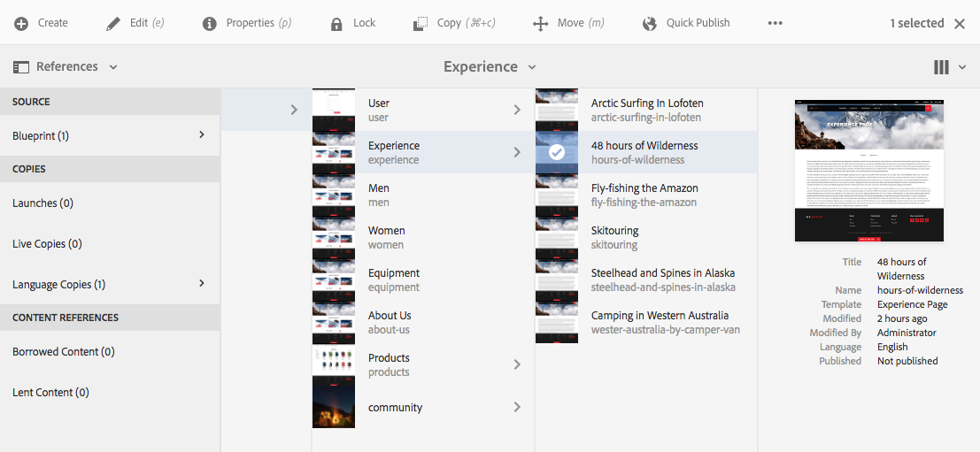Open Blueprint (1) references

pyautogui.click(x=109, y=135)
